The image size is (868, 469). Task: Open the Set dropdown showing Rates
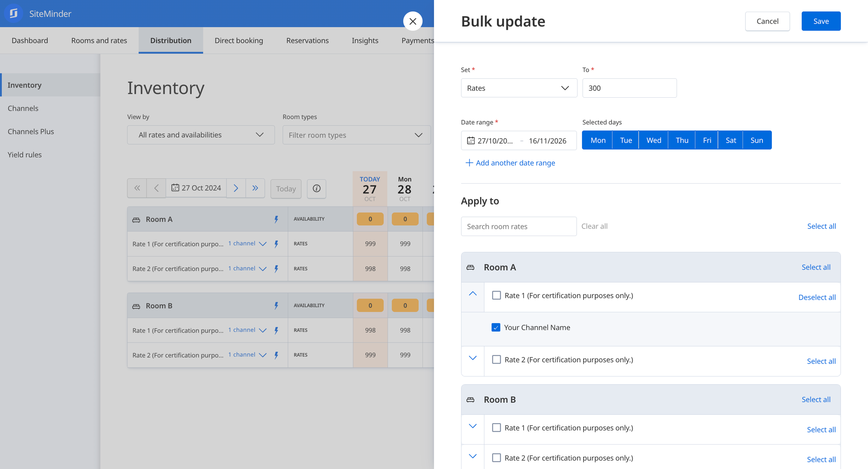519,88
